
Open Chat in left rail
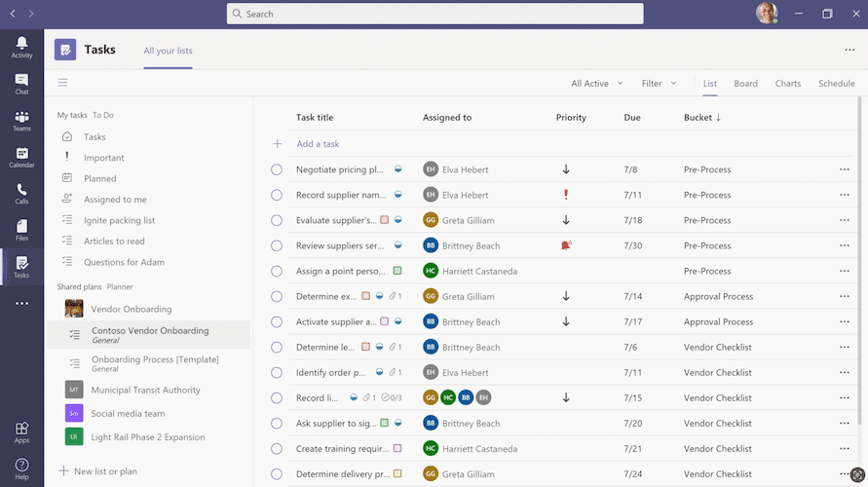pyautogui.click(x=21, y=84)
